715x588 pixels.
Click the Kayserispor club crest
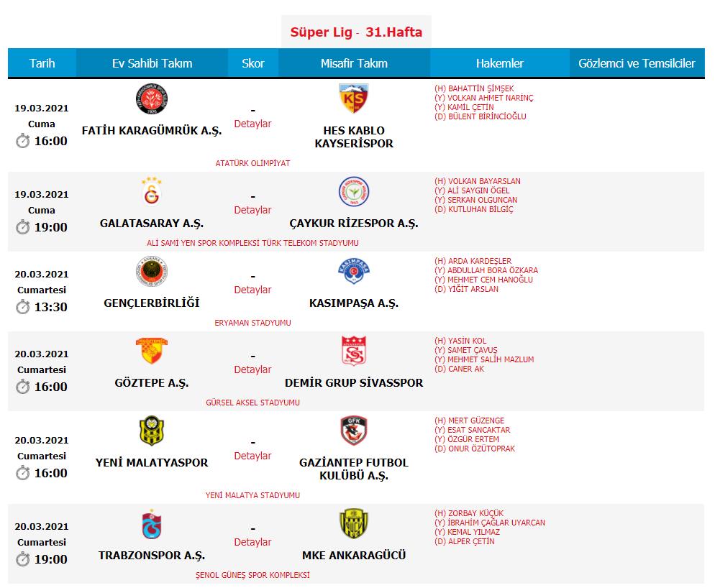tap(353, 98)
